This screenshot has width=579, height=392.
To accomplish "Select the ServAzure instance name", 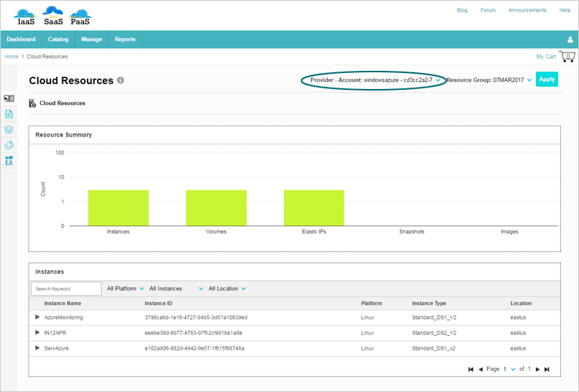I will tap(56, 348).
